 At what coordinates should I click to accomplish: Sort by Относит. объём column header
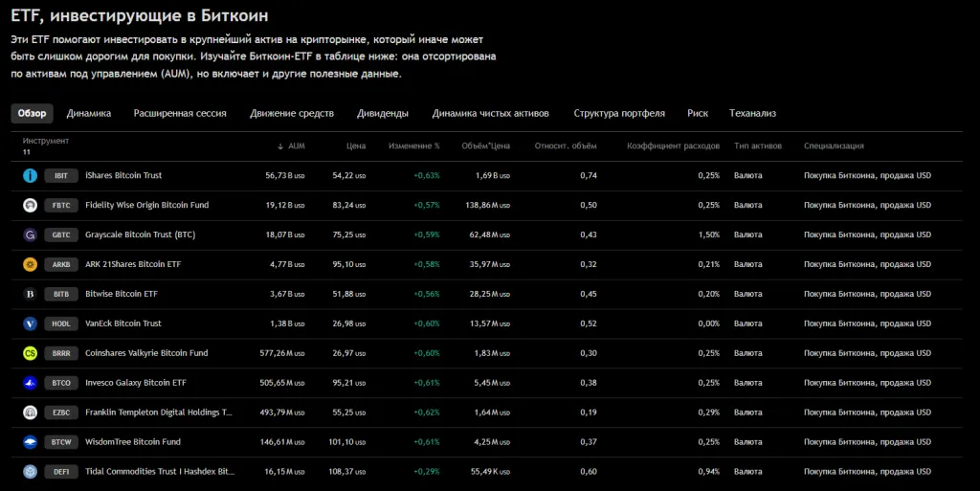click(566, 146)
